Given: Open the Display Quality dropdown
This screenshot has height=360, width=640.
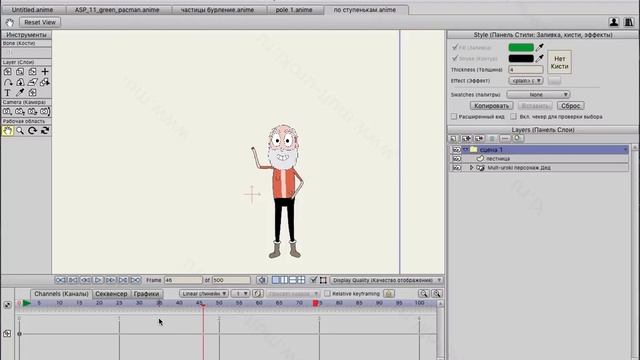Looking at the screenshot, I should [387, 280].
